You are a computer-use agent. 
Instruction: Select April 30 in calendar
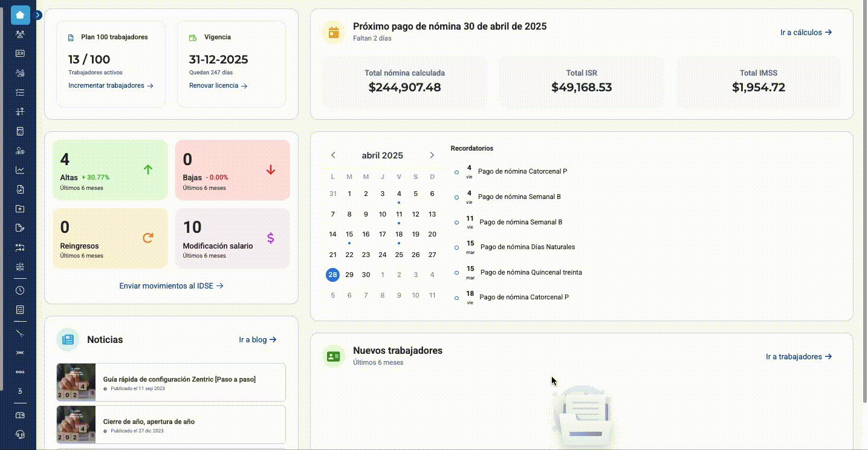click(x=366, y=275)
